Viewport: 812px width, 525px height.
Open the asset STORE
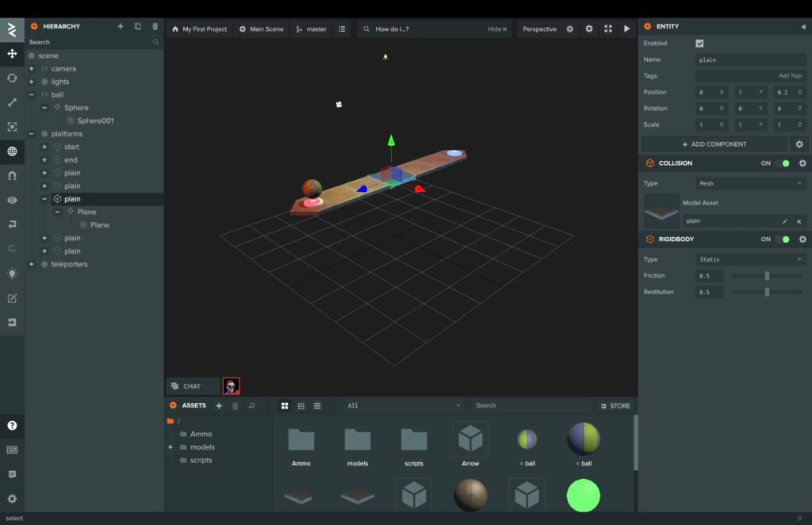tap(615, 405)
